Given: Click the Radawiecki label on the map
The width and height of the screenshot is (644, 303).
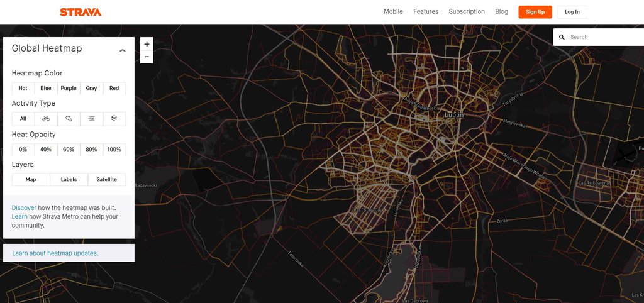Looking at the screenshot, I should 146,185.
